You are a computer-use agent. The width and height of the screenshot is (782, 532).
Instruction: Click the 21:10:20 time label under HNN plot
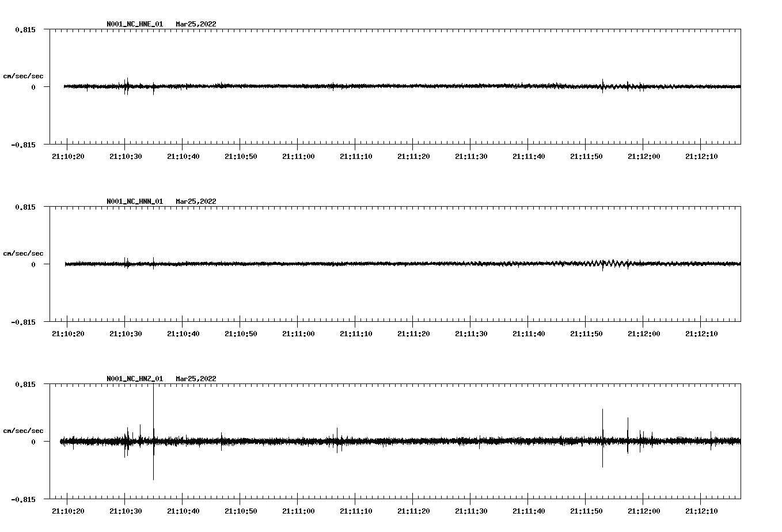(68, 333)
